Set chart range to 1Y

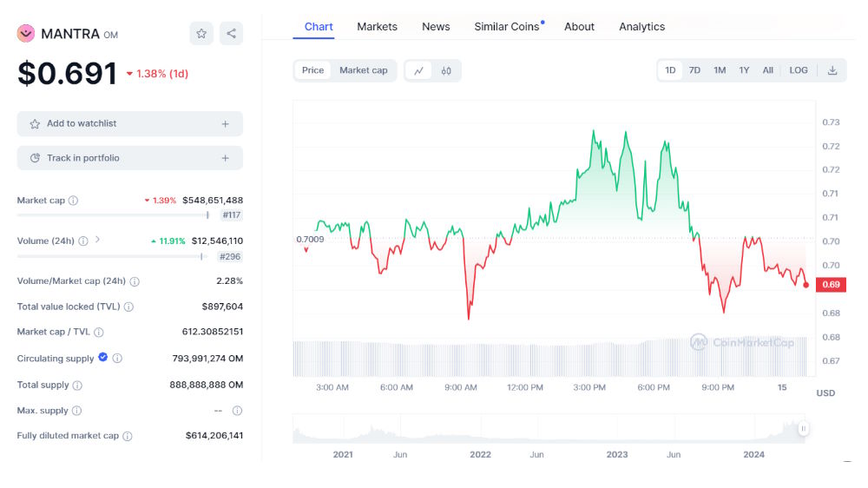pos(744,70)
